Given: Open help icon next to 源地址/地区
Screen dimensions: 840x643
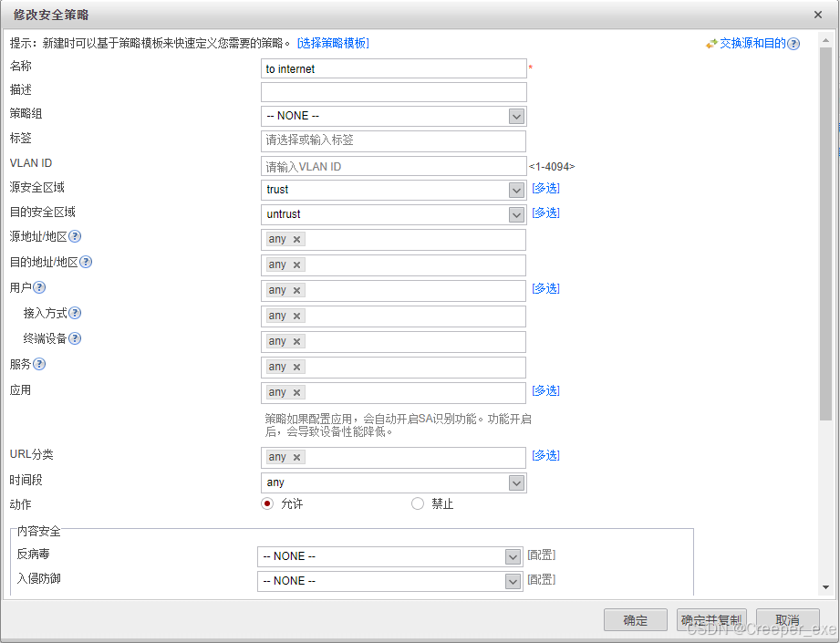Looking at the screenshot, I should tap(75, 236).
